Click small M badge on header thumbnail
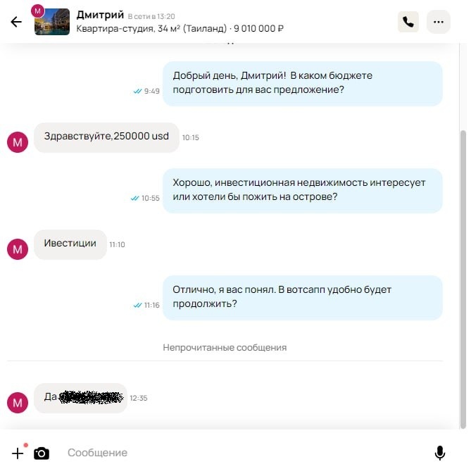Screen dimensions: 471x476 (x=37, y=11)
